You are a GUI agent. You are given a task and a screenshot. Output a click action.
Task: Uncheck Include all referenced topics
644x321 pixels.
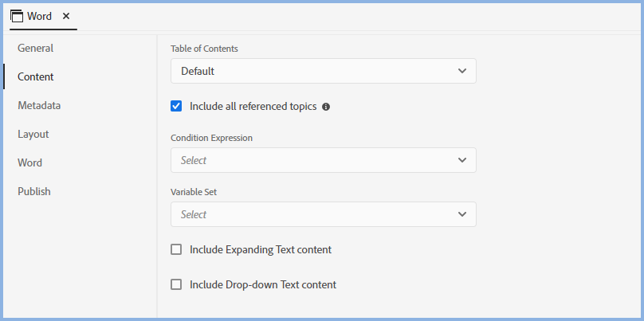176,106
